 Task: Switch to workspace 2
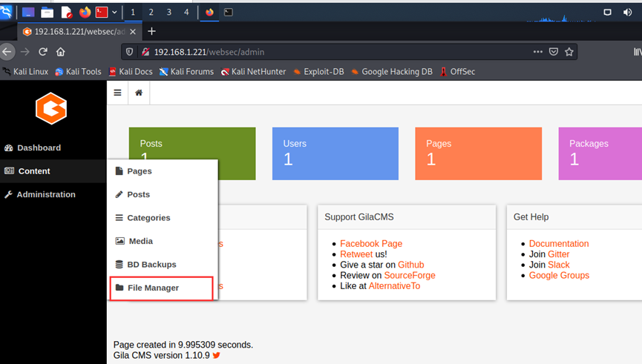151,13
